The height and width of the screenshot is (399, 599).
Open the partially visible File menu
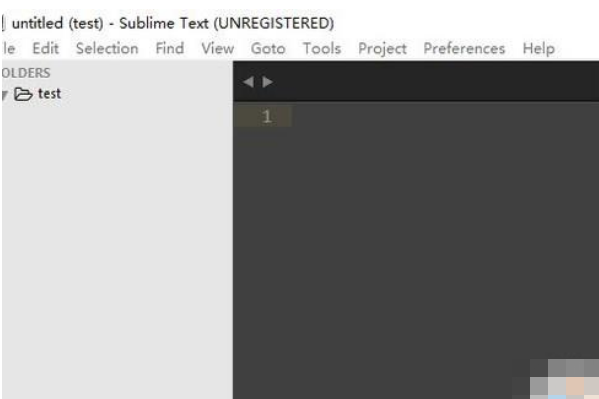click(9, 49)
